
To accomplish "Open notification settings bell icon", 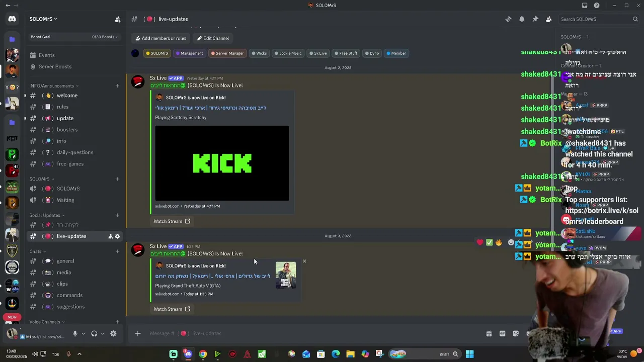I will (522, 19).
